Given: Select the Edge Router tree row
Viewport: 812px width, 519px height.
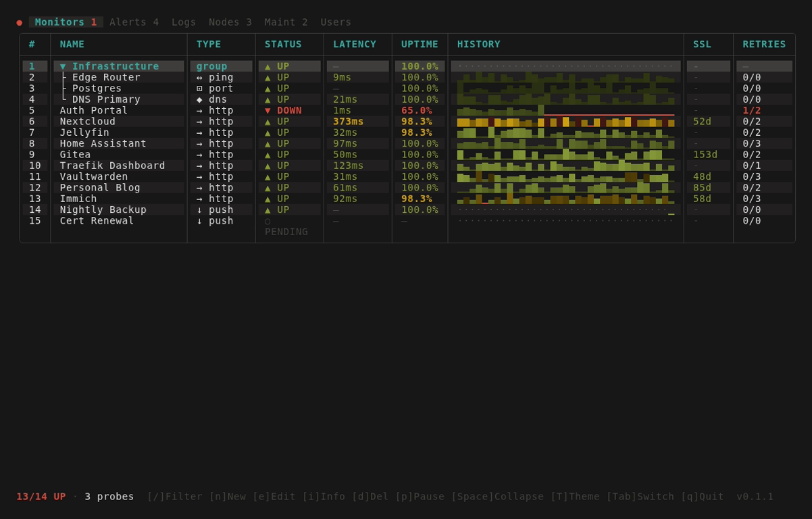Looking at the screenshot, I should click(x=407, y=77).
